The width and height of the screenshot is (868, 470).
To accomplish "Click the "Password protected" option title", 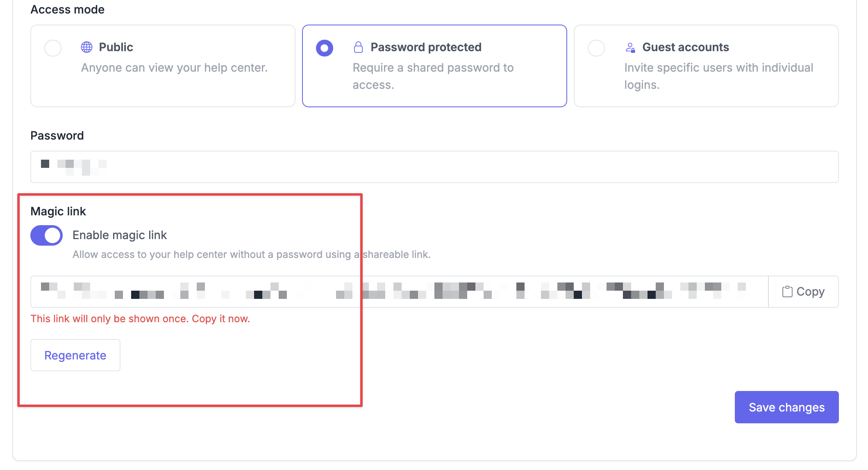I will click(426, 47).
